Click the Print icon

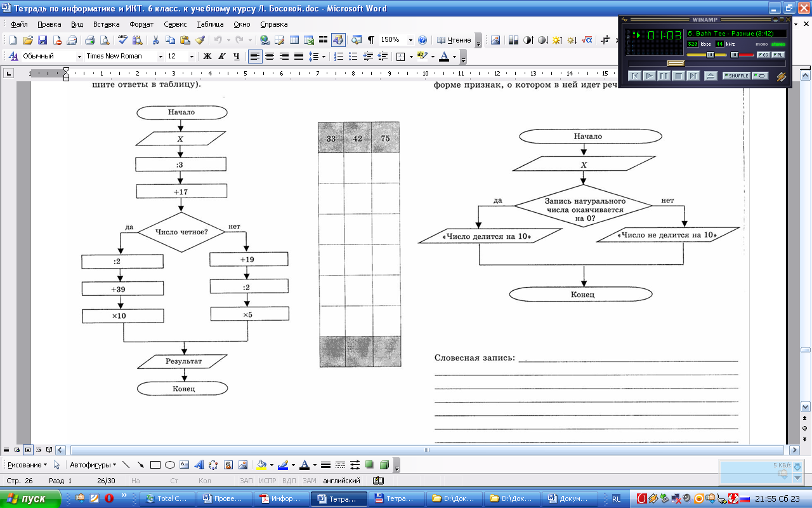click(89, 40)
